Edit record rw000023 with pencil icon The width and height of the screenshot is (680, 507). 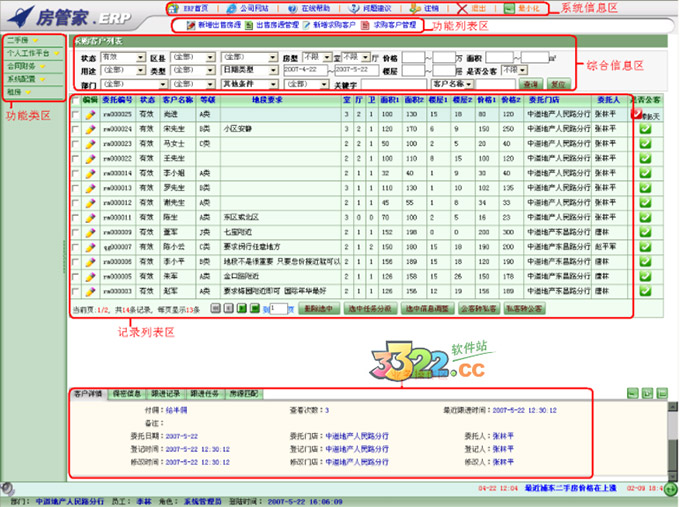[x=90, y=144]
